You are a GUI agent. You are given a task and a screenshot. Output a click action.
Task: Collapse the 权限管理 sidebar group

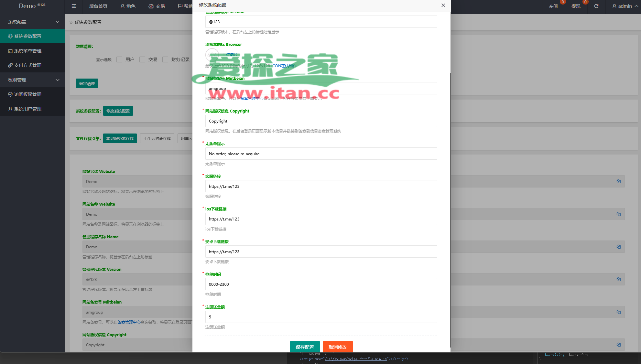32,80
